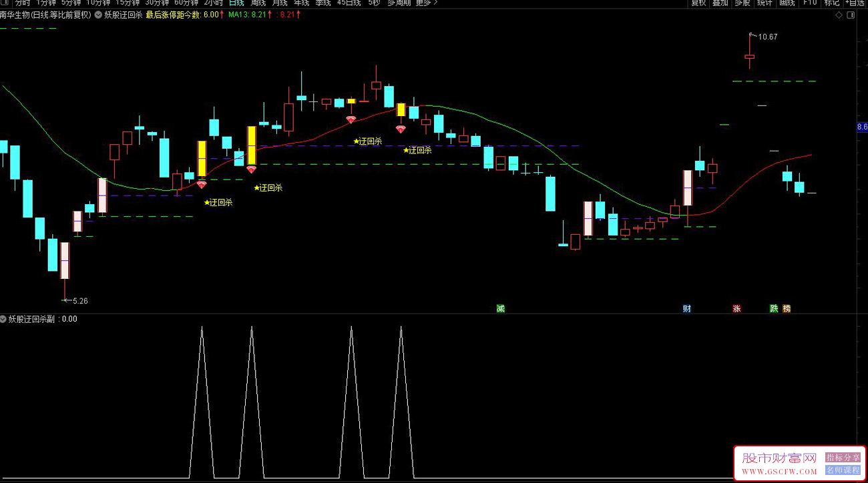Click the +自选 add to watchlist button

tap(856, 3)
